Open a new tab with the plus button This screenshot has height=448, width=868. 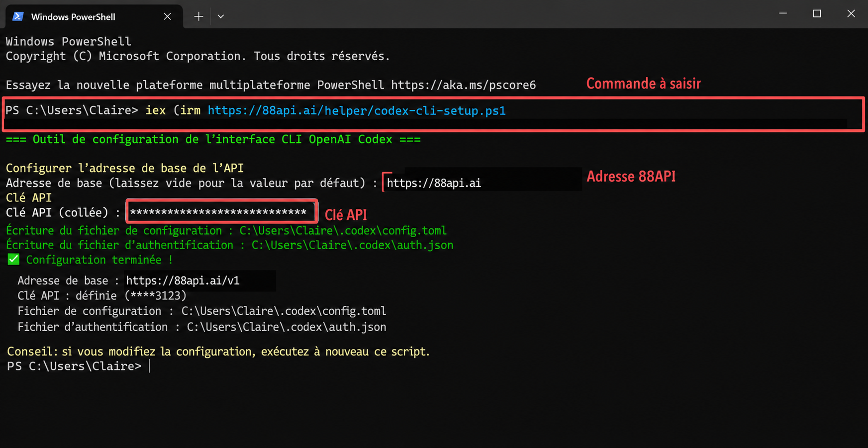pos(198,16)
